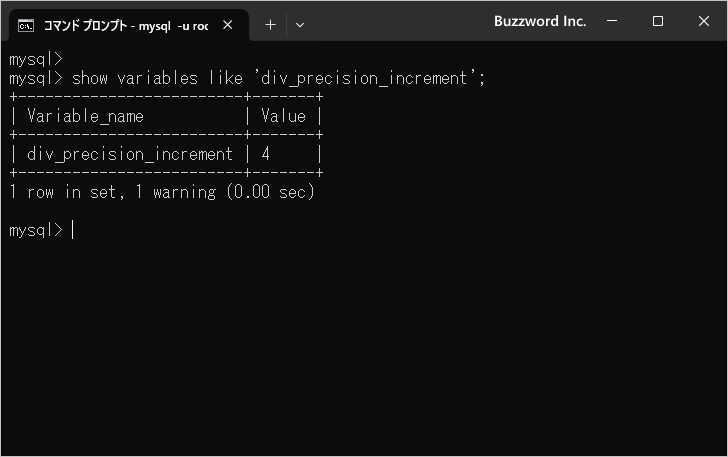The image size is (728, 457).
Task: Click the empty title bar drag area
Action: (400, 21)
